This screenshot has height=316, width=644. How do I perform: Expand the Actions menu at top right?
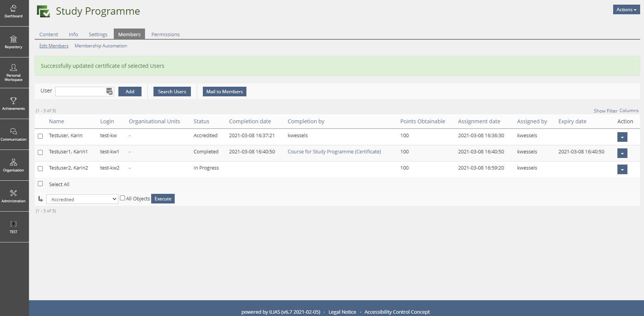click(626, 10)
